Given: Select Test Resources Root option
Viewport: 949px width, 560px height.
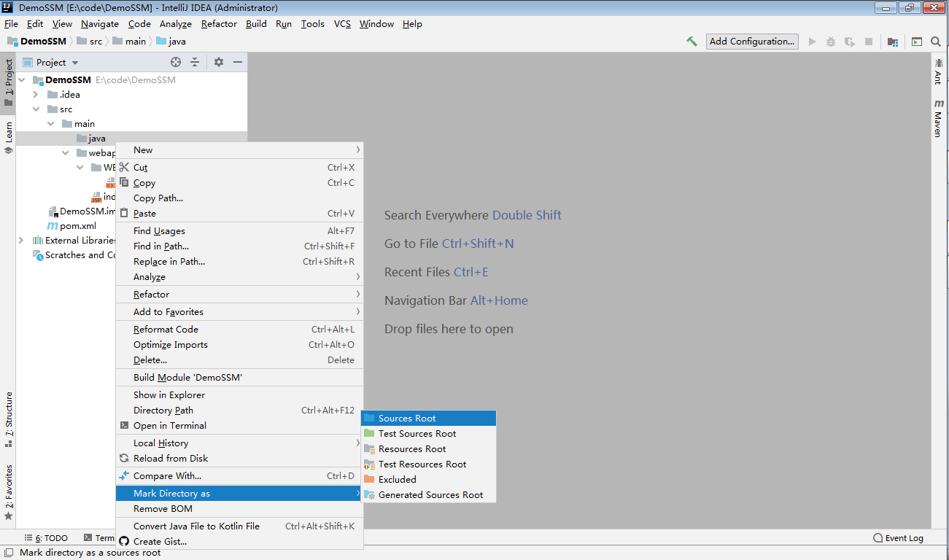Looking at the screenshot, I should (429, 464).
